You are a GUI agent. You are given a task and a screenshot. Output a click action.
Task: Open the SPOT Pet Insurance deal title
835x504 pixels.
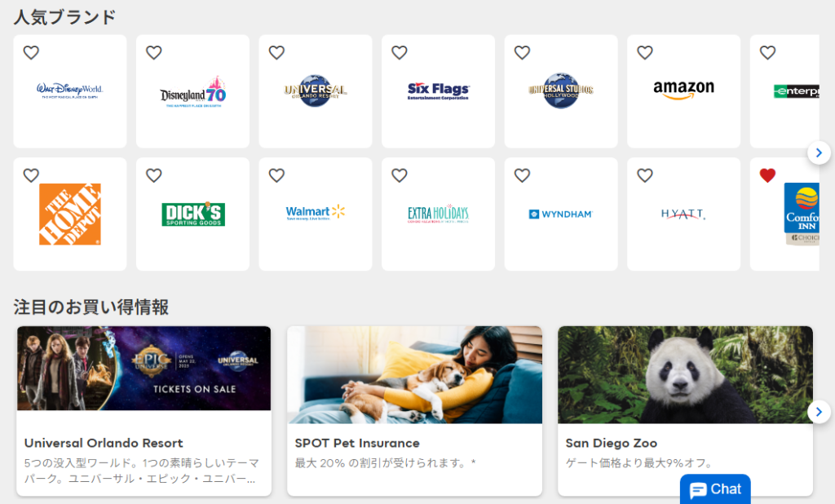(x=357, y=443)
